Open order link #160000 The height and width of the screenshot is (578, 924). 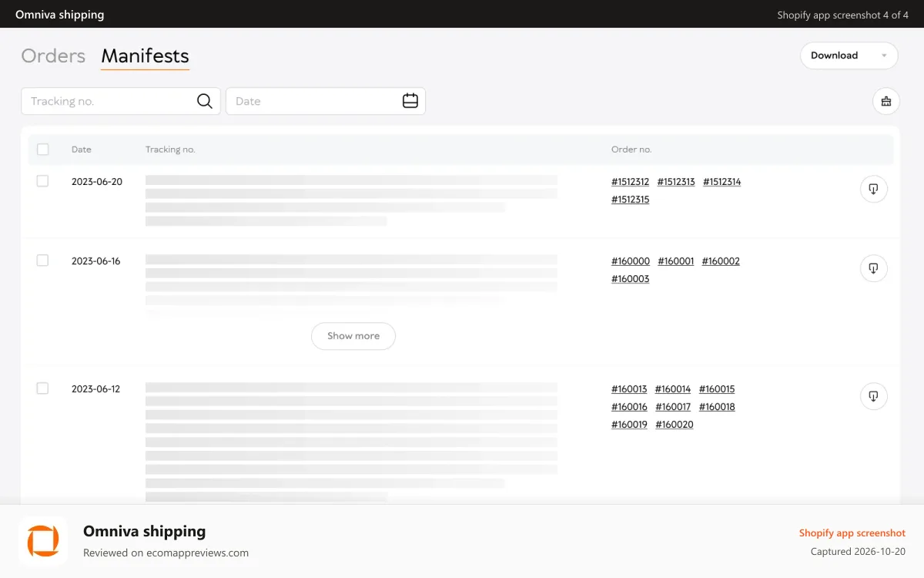tap(631, 261)
